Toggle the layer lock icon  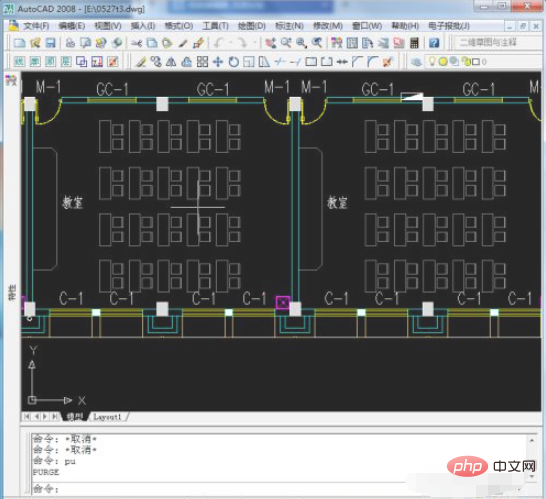coord(466,62)
